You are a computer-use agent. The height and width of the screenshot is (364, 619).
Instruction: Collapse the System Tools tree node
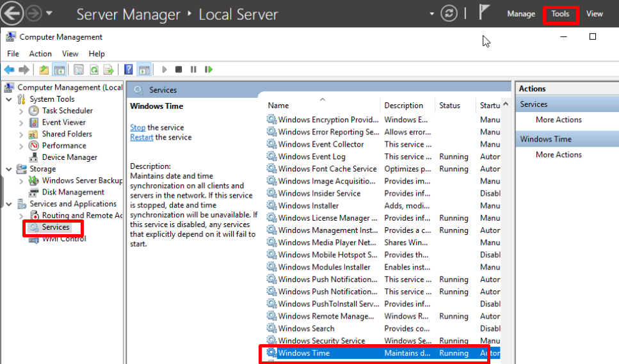[x=9, y=99]
